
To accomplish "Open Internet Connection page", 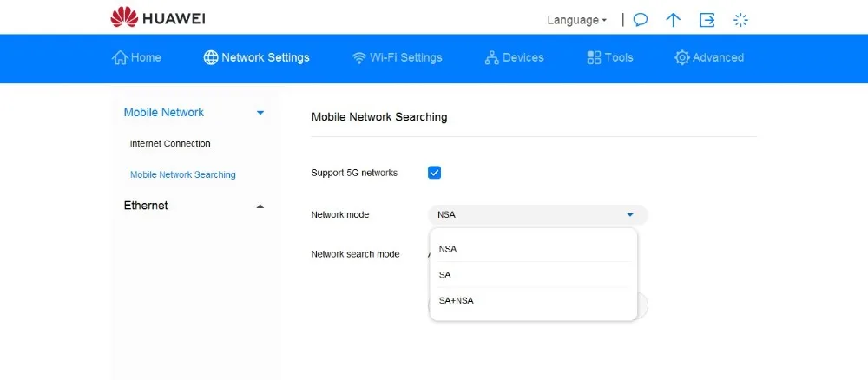I will pyautogui.click(x=170, y=144).
